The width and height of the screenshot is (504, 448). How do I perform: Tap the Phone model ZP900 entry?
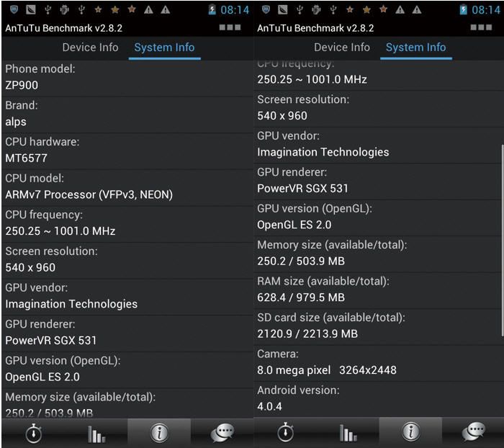127,78
